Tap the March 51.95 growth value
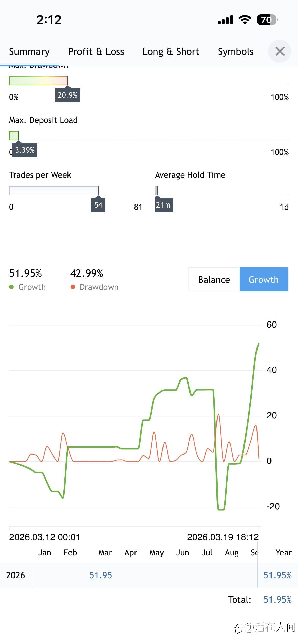The height and width of the screenshot is (644, 298). click(101, 575)
